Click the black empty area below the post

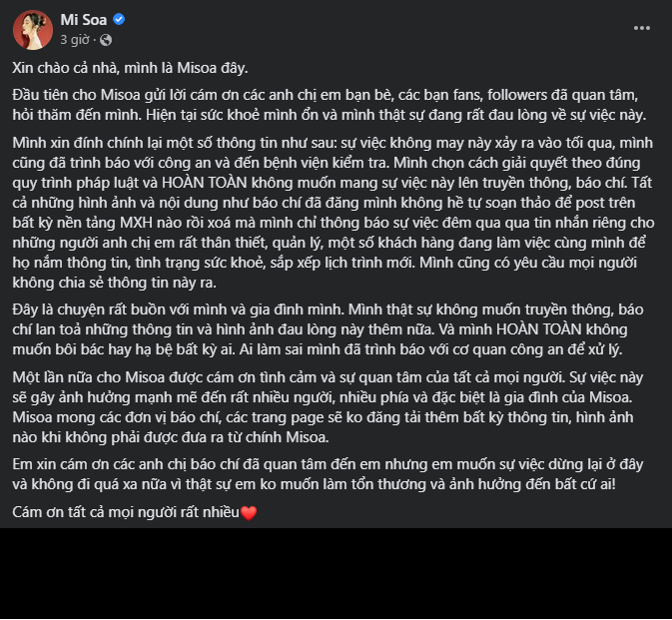[336, 574]
